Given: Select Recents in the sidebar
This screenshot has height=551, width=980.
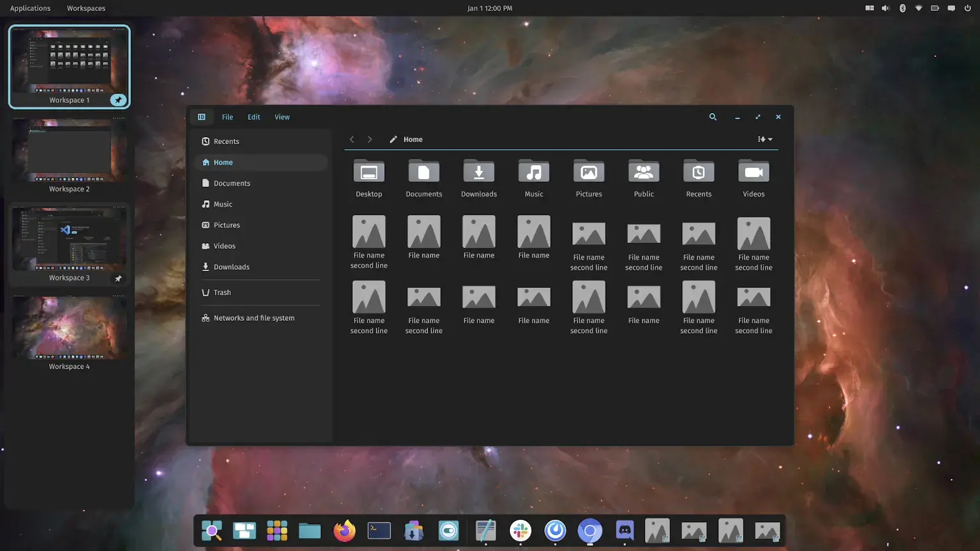Looking at the screenshot, I should [x=226, y=141].
